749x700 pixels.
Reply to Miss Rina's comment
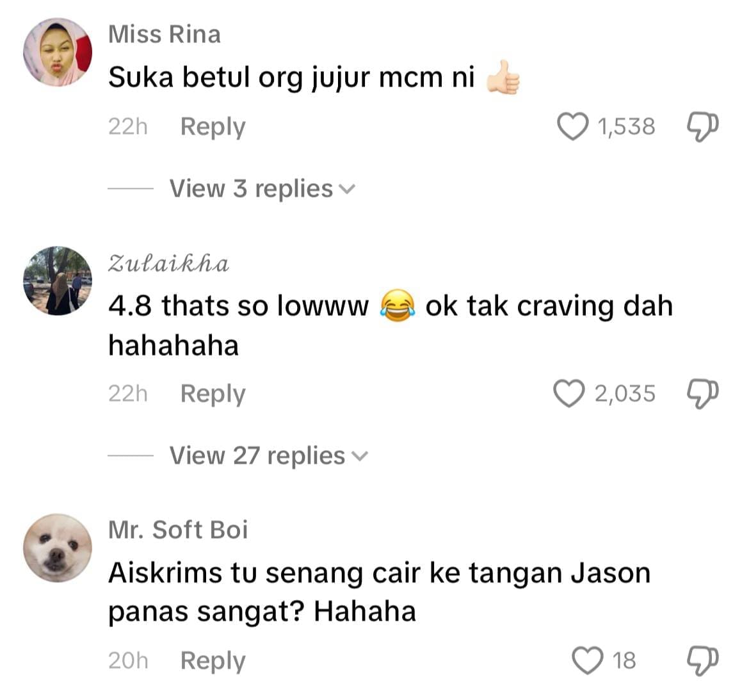(x=213, y=127)
